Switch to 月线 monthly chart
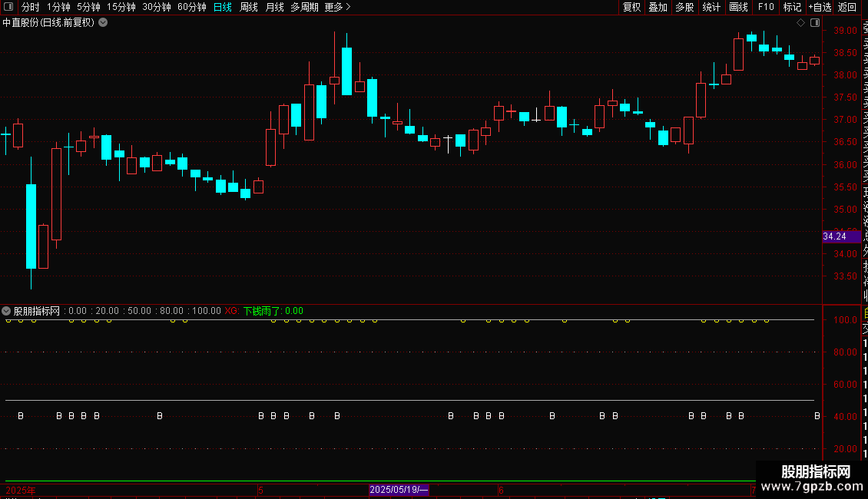The image size is (868, 499). [274, 7]
